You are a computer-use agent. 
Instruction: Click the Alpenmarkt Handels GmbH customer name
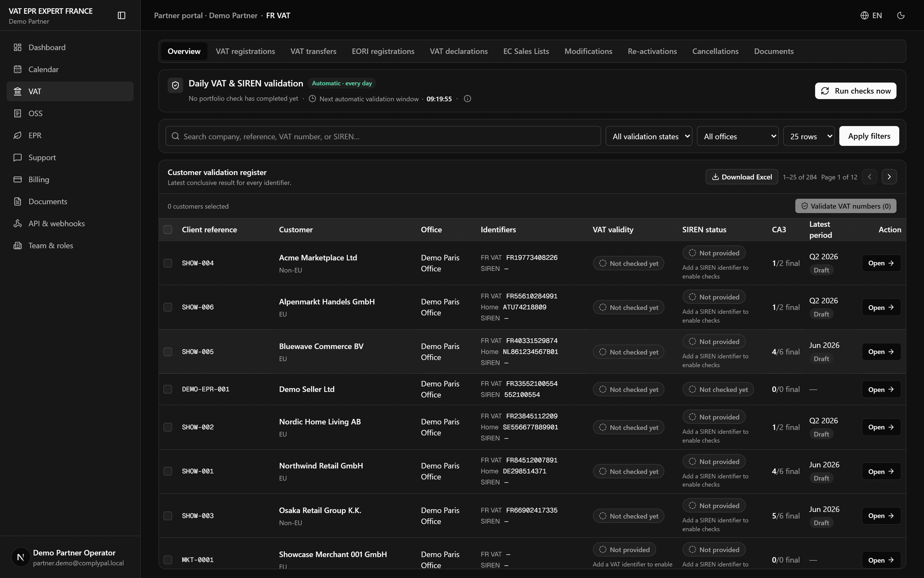(x=327, y=302)
